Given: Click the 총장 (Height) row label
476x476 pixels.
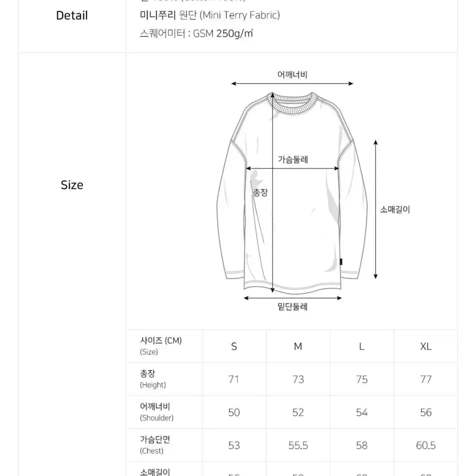Looking at the screenshot, I should pyautogui.click(x=153, y=379).
